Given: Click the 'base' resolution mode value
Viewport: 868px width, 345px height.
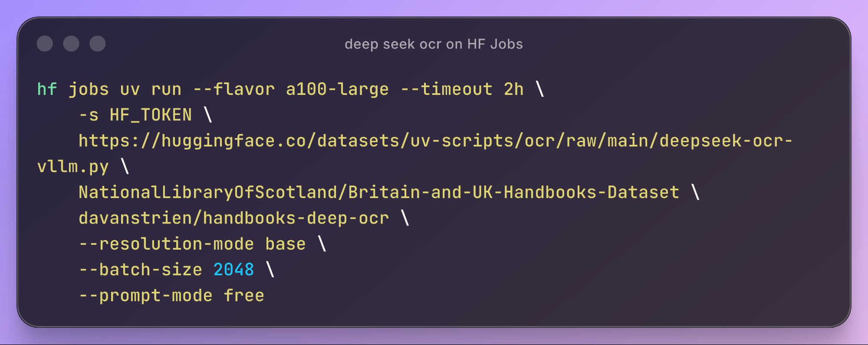Looking at the screenshot, I should pyautogui.click(x=285, y=244).
